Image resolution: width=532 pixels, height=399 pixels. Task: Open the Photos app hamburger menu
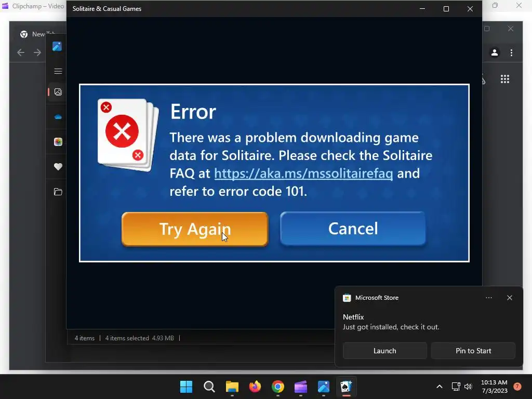58,71
